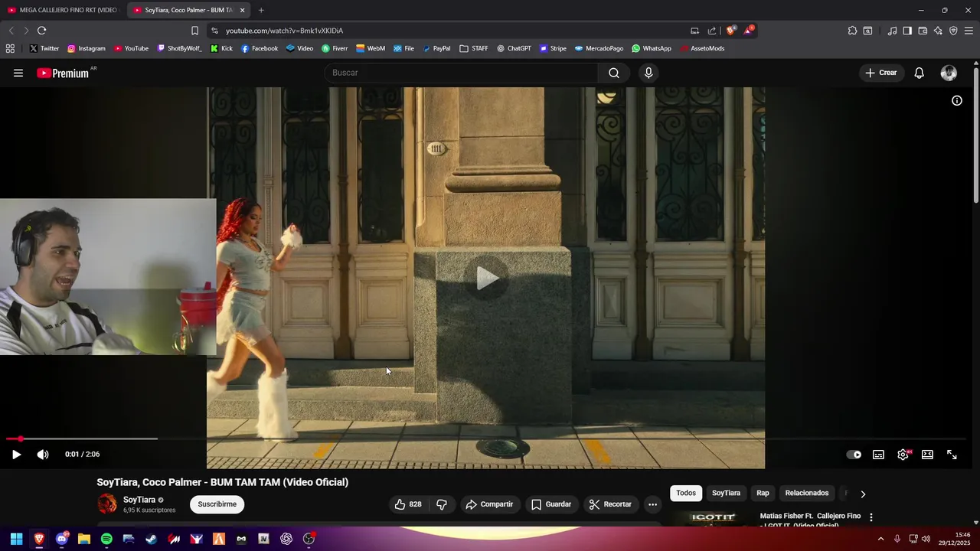Screen dimensions: 980x551
Task: Clip the video with Recortar
Action: 610,504
